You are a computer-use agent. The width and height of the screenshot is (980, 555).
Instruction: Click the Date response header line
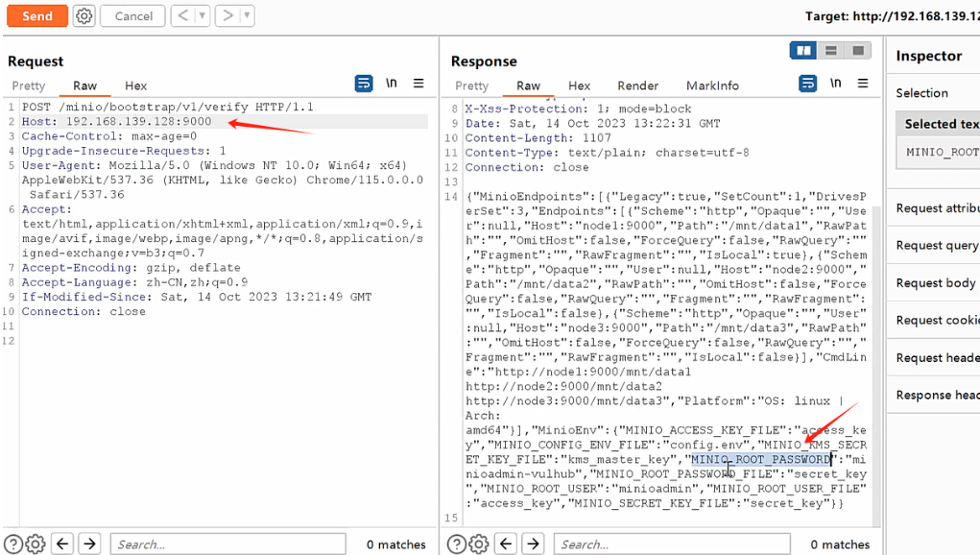point(592,123)
